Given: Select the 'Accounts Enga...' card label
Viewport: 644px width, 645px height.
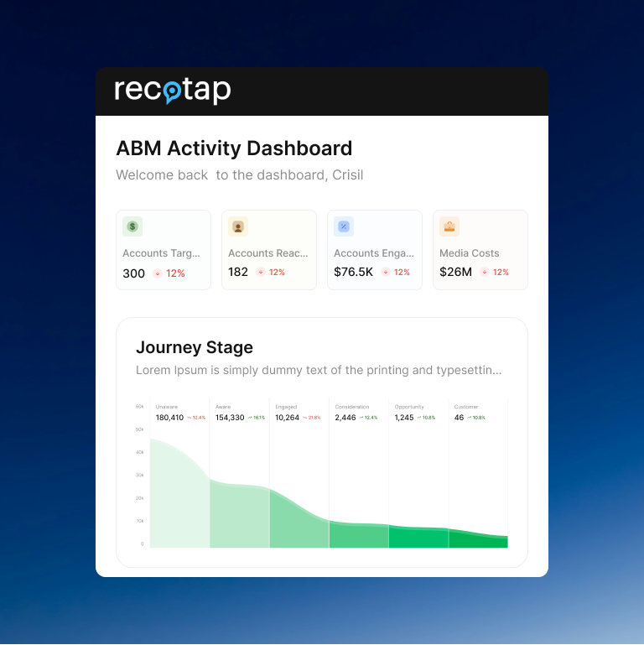Looking at the screenshot, I should (374, 253).
